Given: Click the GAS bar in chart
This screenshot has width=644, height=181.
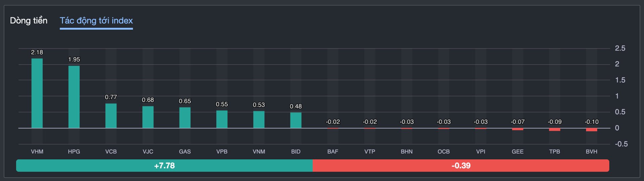Looking at the screenshot, I should [185, 118].
